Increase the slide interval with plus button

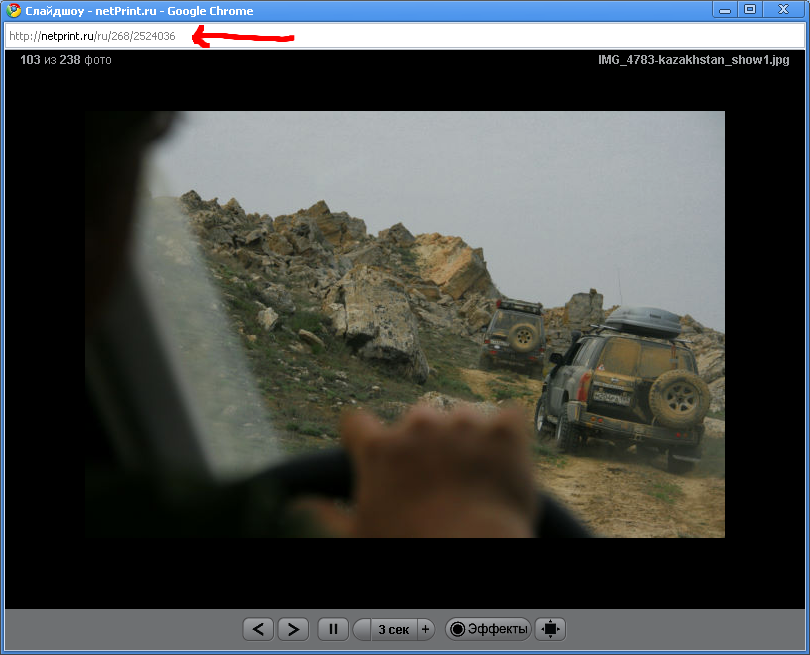(425, 629)
